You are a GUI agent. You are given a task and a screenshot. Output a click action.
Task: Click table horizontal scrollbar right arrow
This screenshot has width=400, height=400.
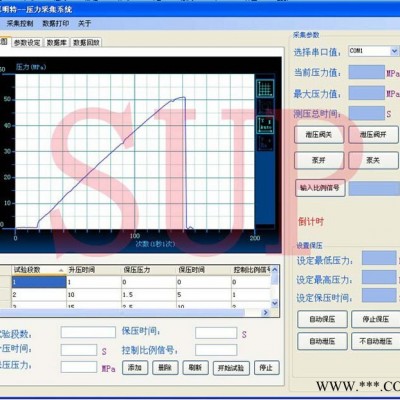pos(266,312)
